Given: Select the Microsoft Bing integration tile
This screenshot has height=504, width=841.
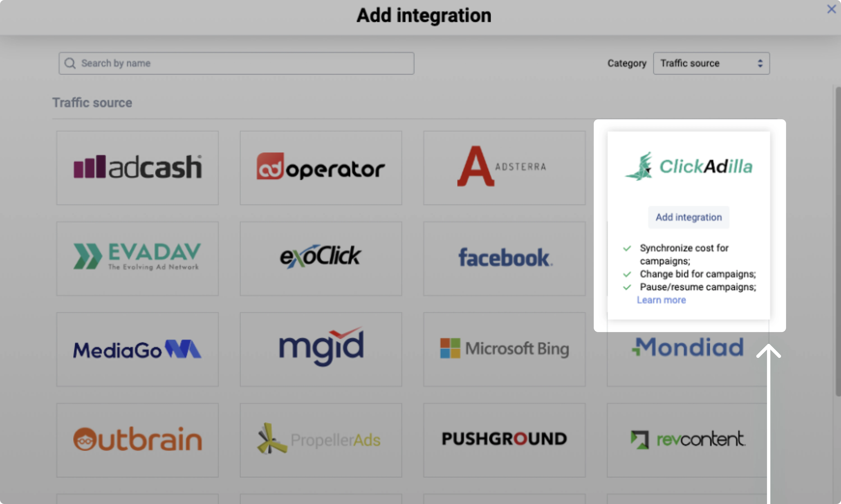Looking at the screenshot, I should pos(504,349).
